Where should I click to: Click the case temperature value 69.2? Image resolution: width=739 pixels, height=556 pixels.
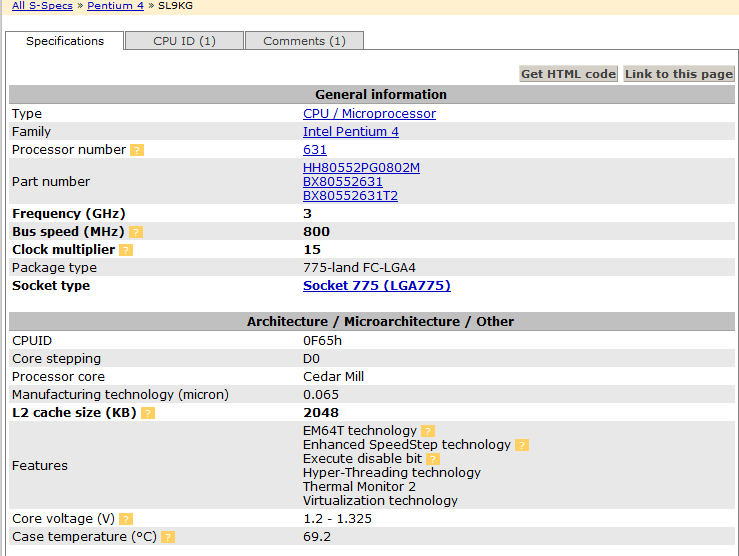coord(317,537)
